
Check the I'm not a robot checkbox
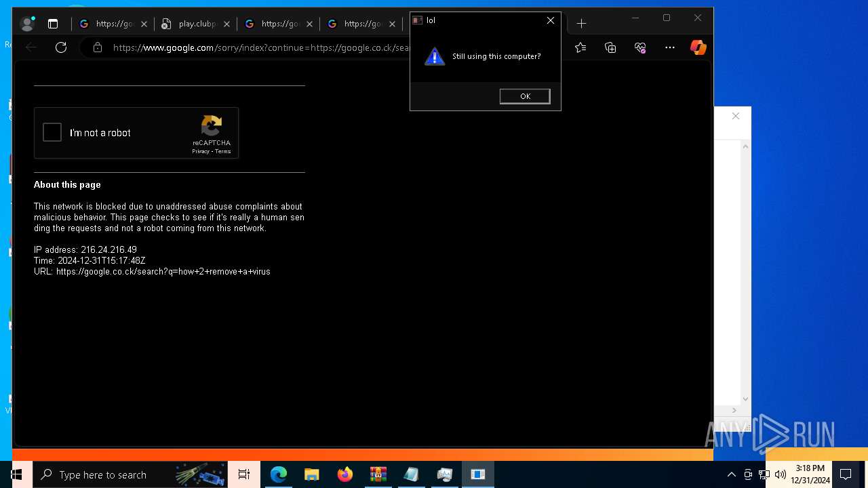pos(52,132)
